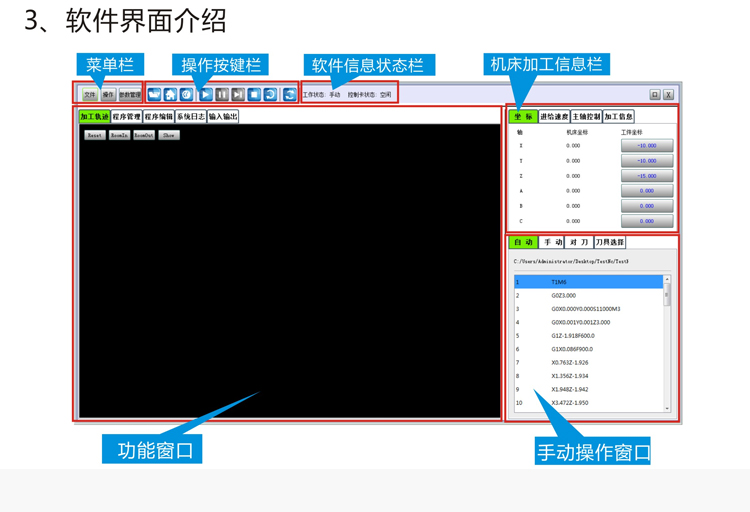This screenshot has width=750, height=512.
Task: Select the 主轴控制 tab
Action: click(x=586, y=116)
